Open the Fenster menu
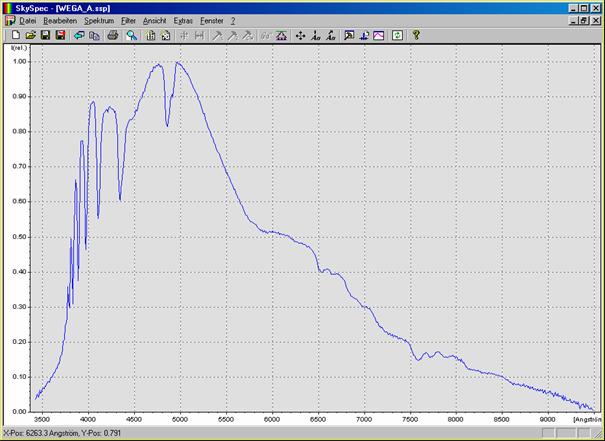Viewport: 605px width, 441px height. (213, 20)
